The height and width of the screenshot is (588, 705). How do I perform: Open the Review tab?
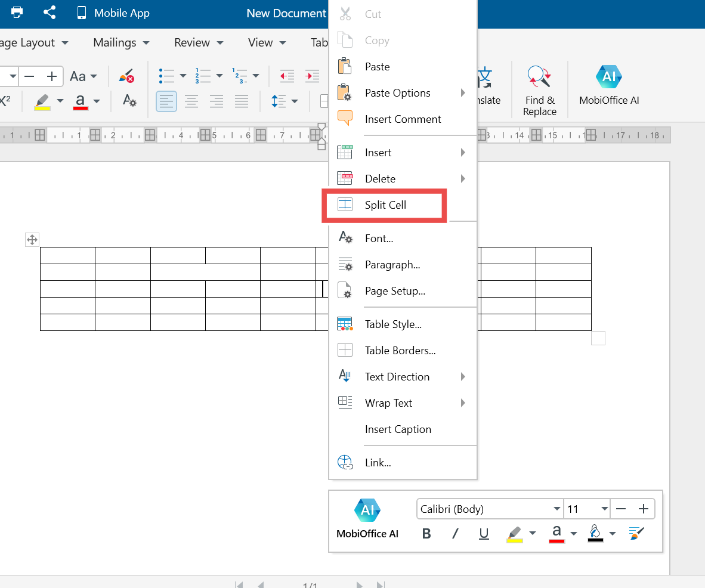pyautogui.click(x=198, y=43)
